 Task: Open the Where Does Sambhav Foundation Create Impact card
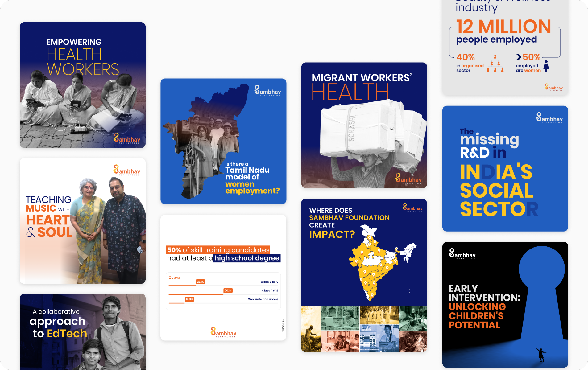[364, 275]
